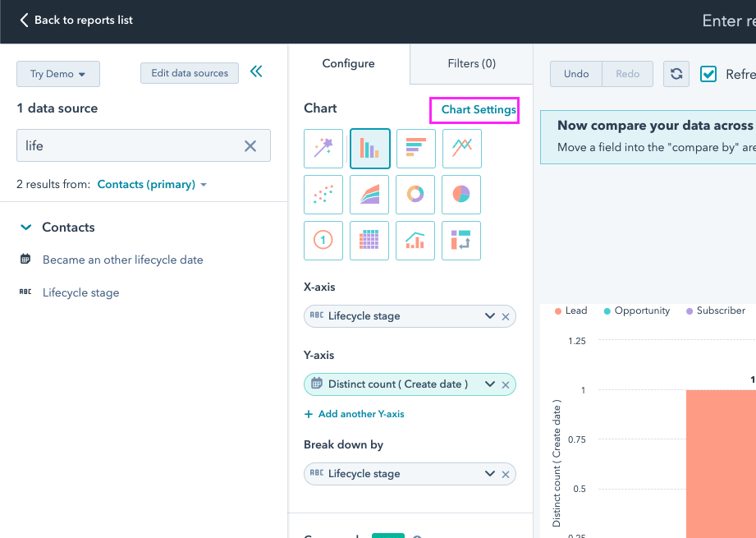Choose the donut chart type
Image resolution: width=756 pixels, height=538 pixels.
(415, 194)
